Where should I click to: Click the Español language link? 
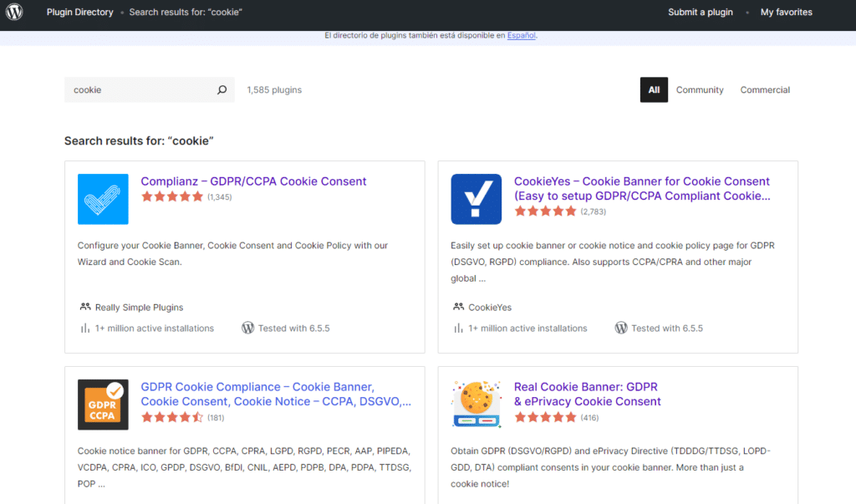pyautogui.click(x=522, y=35)
